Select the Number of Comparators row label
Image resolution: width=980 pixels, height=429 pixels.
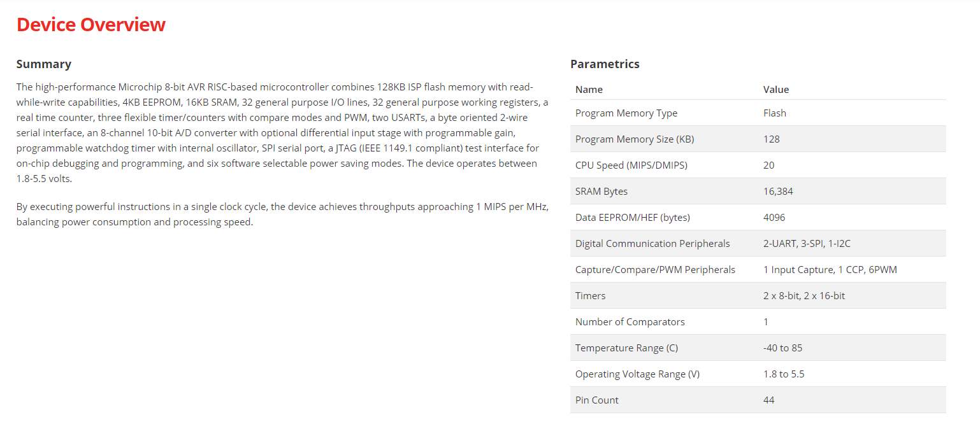630,322
